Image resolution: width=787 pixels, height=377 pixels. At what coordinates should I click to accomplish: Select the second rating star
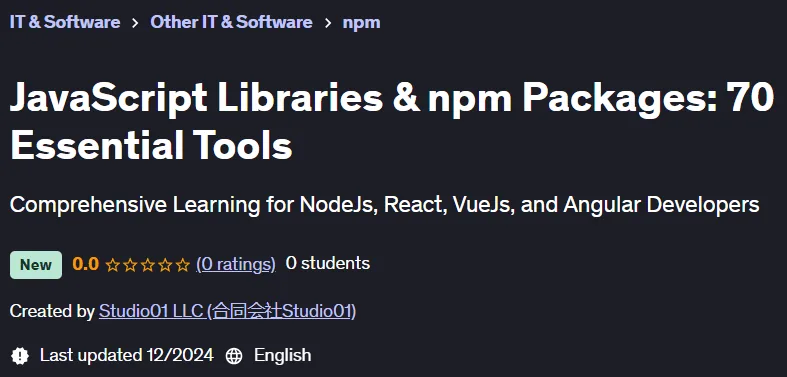coord(130,265)
